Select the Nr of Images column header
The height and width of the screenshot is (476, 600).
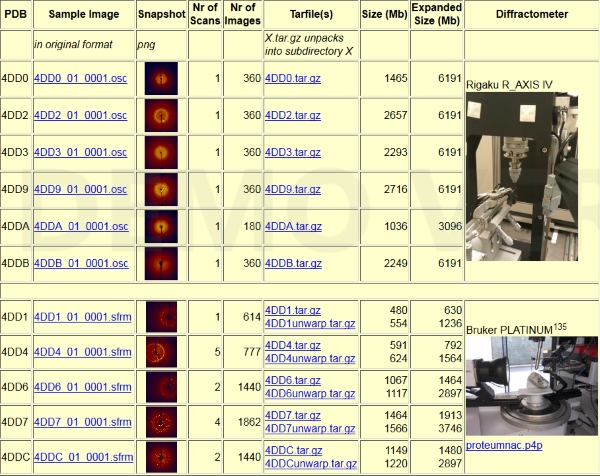tap(243, 14)
